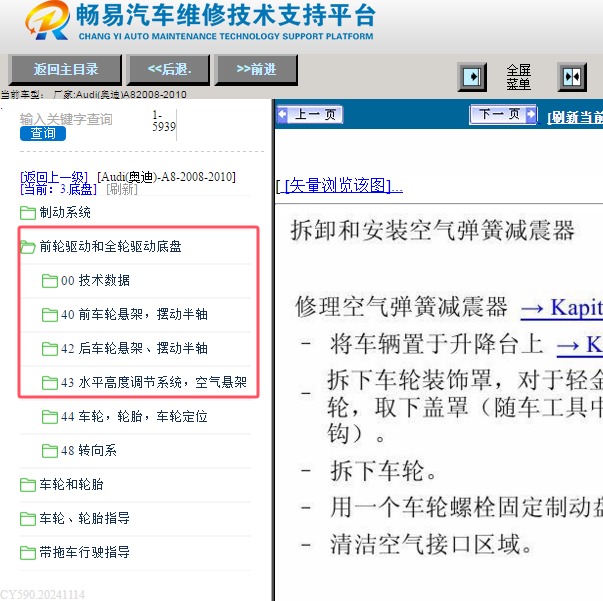Collapse the 前轮驱动和全轮驱动底盘 folder
This screenshot has height=601, width=603.
[x=28, y=246]
